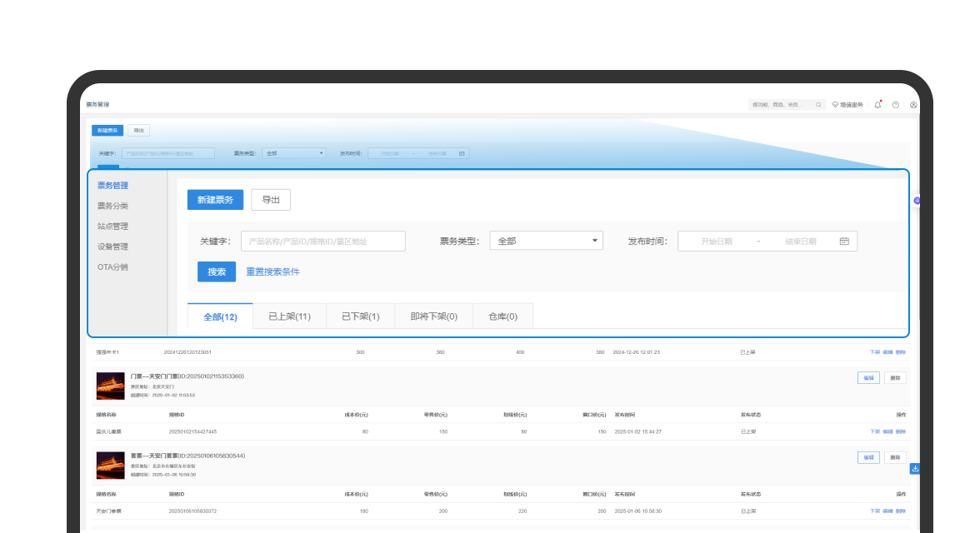The height and width of the screenshot is (533, 980).
Task: Open 增值服务 in the top bar
Action: tap(847, 105)
